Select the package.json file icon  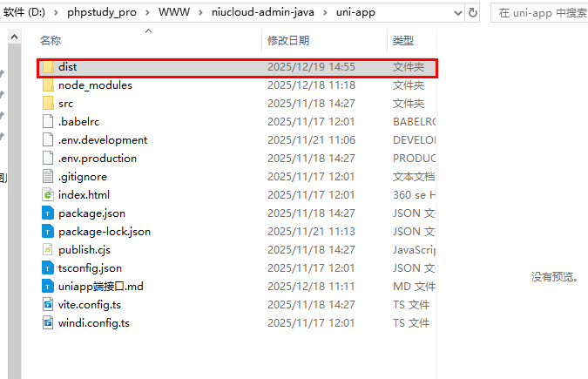tap(48, 213)
